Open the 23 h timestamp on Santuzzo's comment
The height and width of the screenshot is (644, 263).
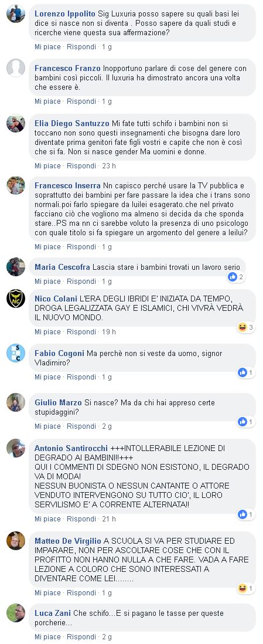(x=109, y=166)
